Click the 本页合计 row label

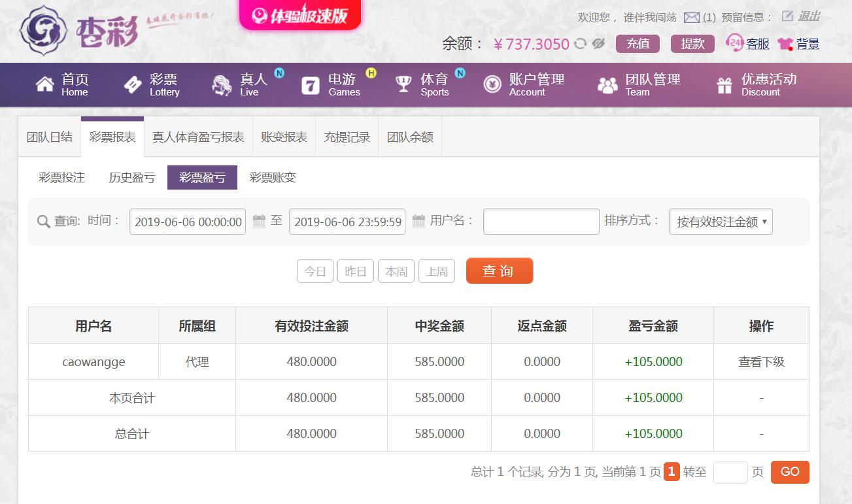coord(132,397)
